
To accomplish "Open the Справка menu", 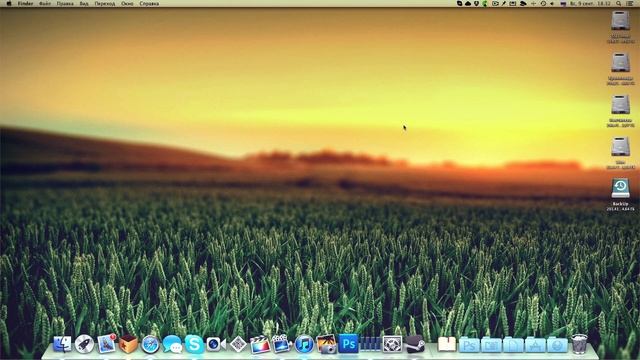I will click(149, 3).
